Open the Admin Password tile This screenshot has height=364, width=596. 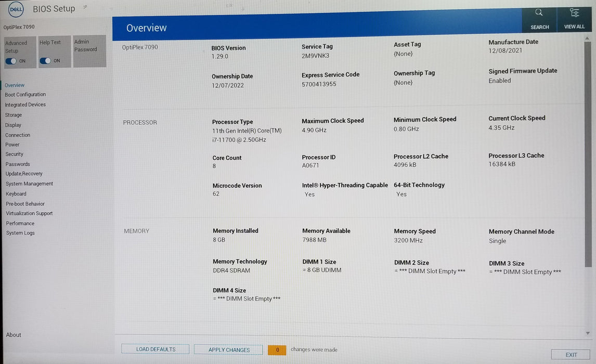[89, 51]
